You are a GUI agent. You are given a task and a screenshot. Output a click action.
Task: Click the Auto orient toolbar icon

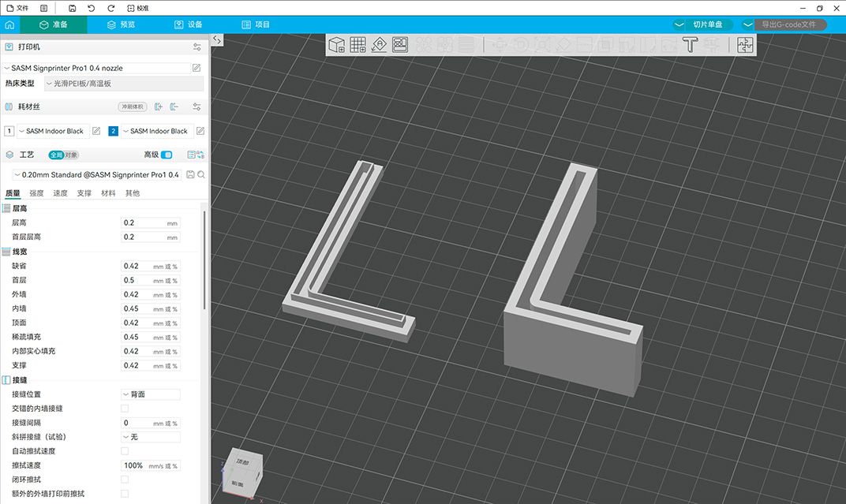coord(379,45)
